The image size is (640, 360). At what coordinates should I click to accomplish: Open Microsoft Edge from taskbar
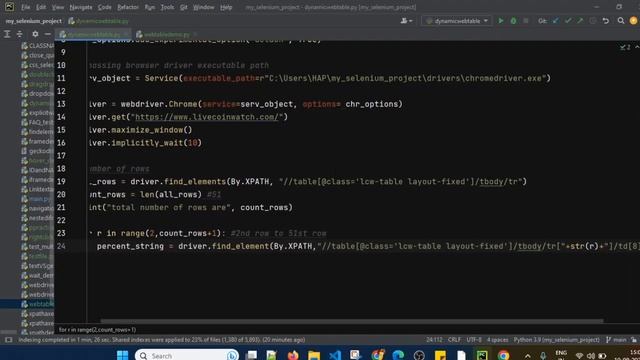pos(398,355)
